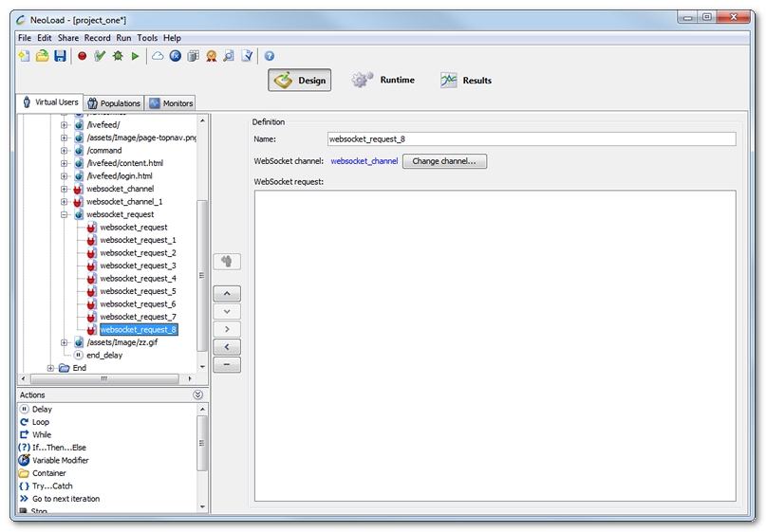Image resolution: width=766 pixels, height=532 pixels.
Task: Select websocket_request_4 in the tree
Action: [138, 279]
